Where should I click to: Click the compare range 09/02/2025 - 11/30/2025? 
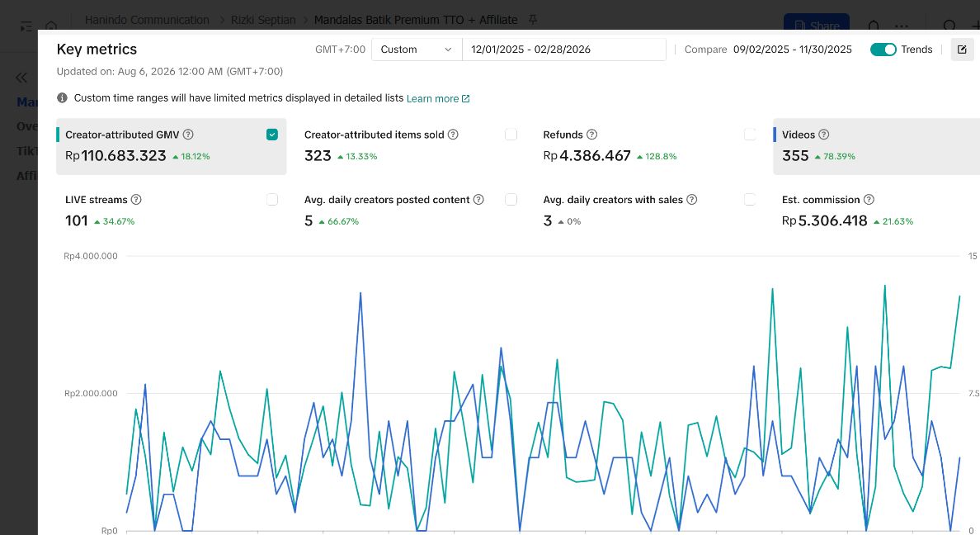pyautogui.click(x=793, y=50)
